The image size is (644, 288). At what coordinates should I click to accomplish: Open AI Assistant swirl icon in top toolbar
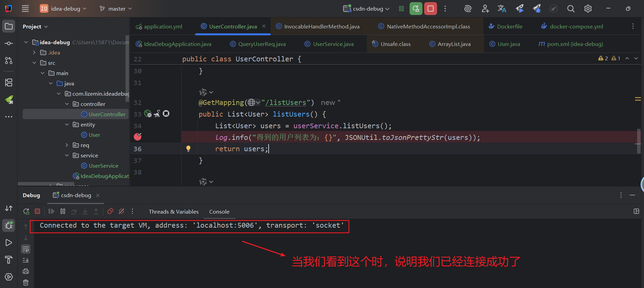tap(468, 9)
